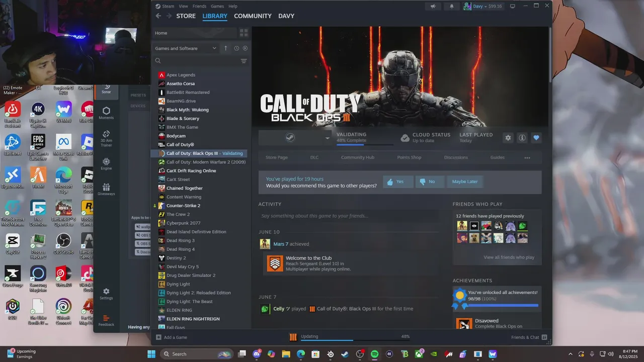Open the Big Picture mode icon in title bar
This screenshot has width=644, height=362.
(513, 6)
